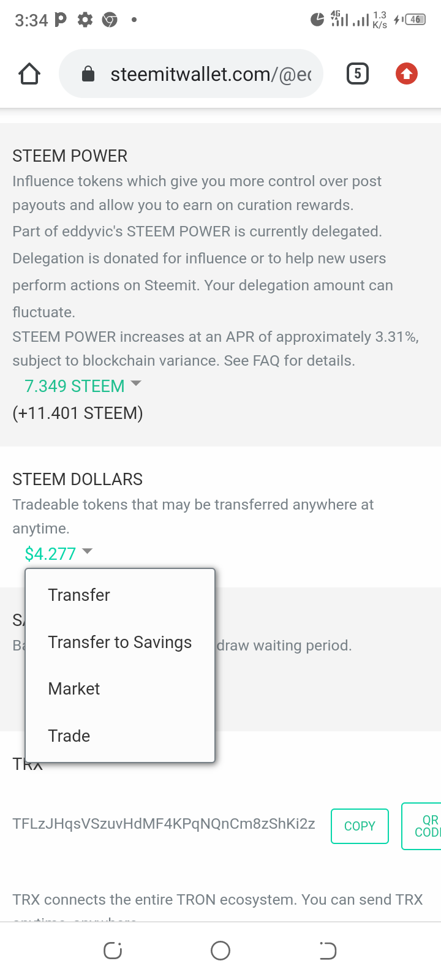The image size is (441, 980).
Task: Tap the Chrome icon in status bar
Action: coord(110,20)
